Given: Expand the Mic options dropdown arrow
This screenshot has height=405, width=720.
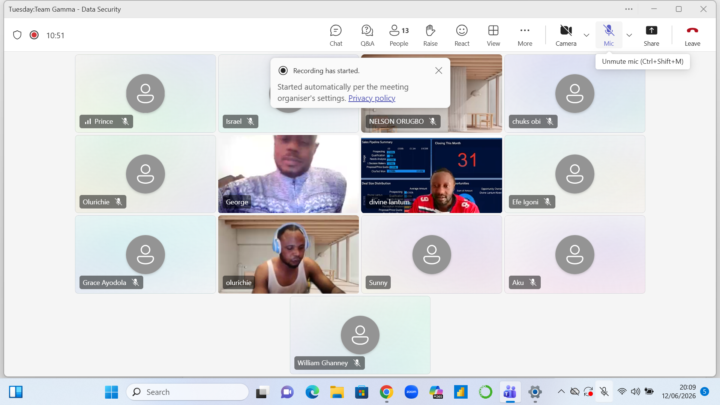Looking at the screenshot, I should (629, 35).
